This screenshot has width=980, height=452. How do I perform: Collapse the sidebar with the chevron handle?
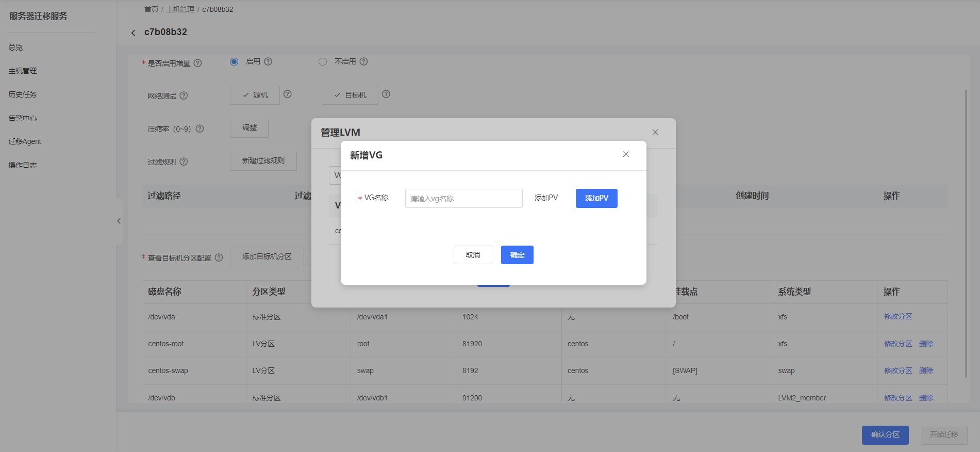pos(119,221)
